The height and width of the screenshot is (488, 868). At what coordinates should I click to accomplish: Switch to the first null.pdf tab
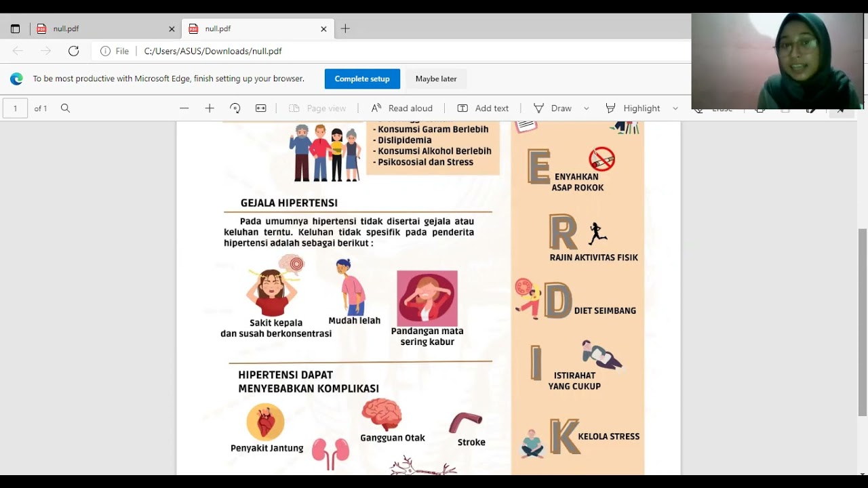(105, 28)
